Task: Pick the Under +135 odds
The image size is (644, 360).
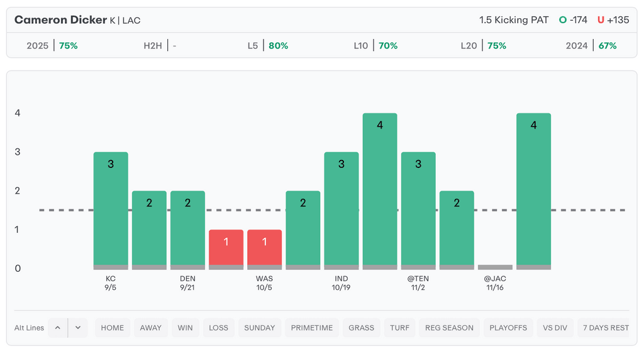Action: 613,20
